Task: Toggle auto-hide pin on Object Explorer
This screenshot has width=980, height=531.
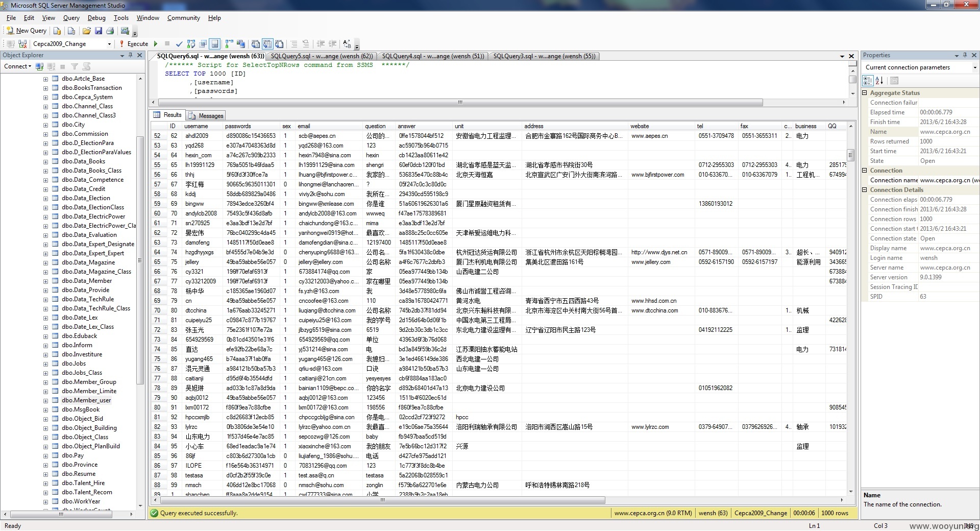Action: tap(131, 55)
